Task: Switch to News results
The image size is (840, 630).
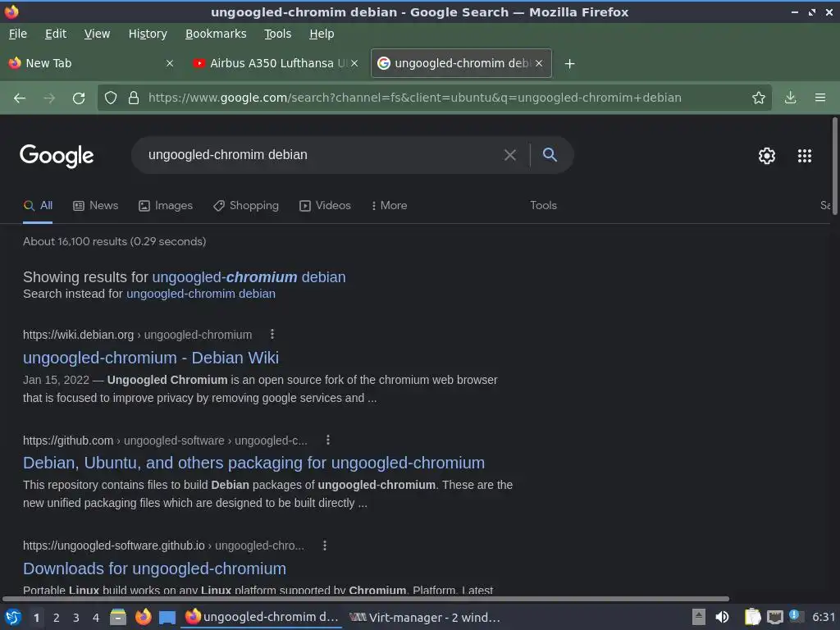Action: point(96,205)
